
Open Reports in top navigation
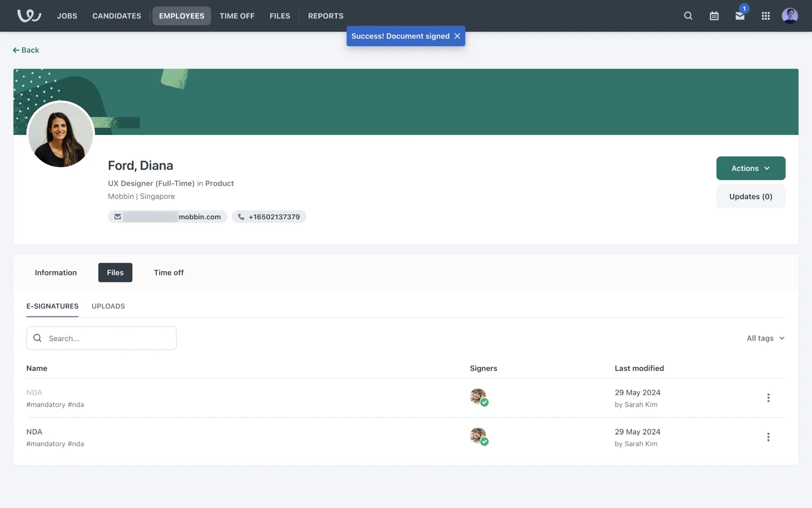(326, 16)
